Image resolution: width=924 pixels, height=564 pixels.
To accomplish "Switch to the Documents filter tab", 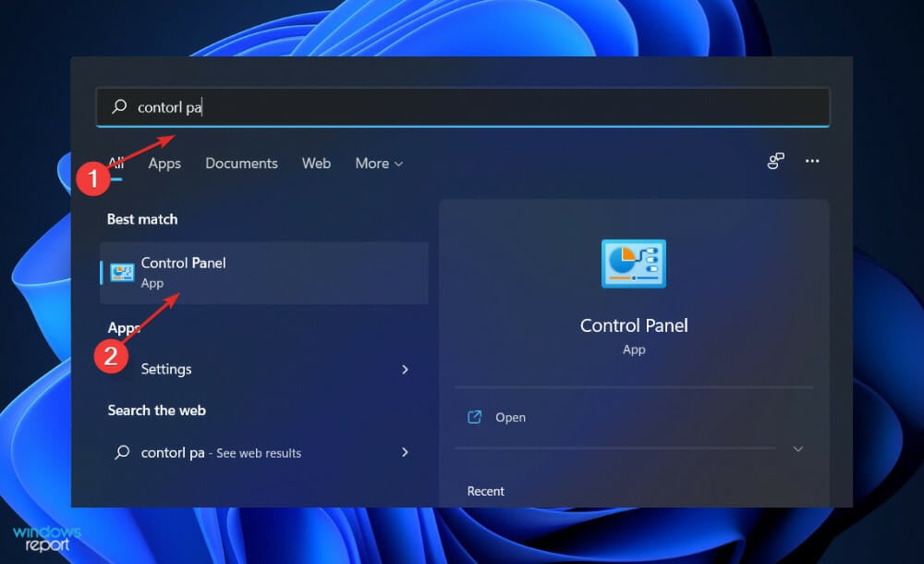I will click(x=241, y=164).
